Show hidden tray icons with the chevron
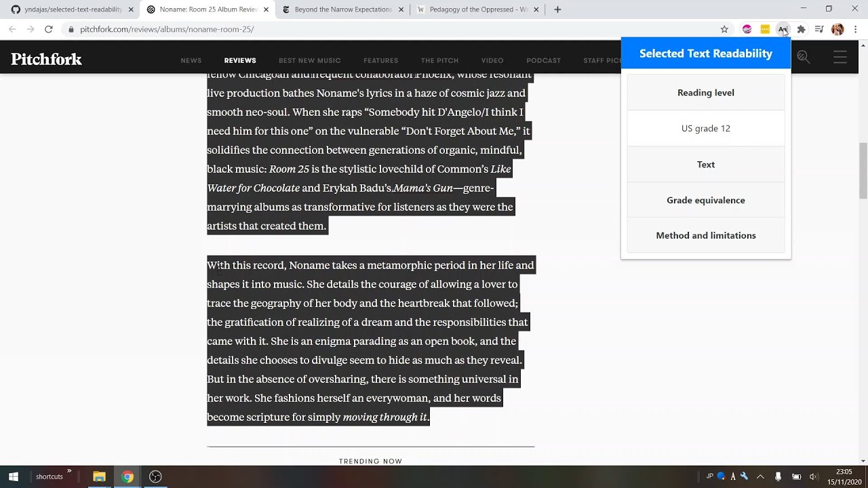This screenshot has height=488, width=868. 760,476
